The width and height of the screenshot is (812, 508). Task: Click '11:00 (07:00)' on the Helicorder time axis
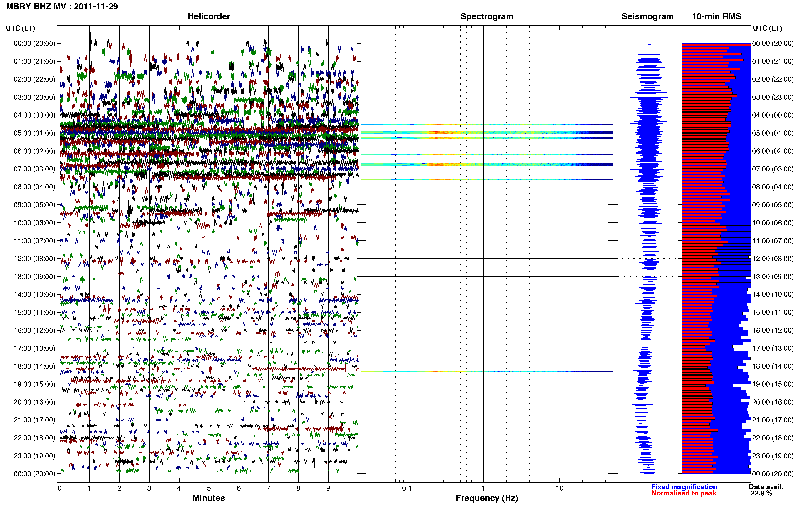point(34,241)
